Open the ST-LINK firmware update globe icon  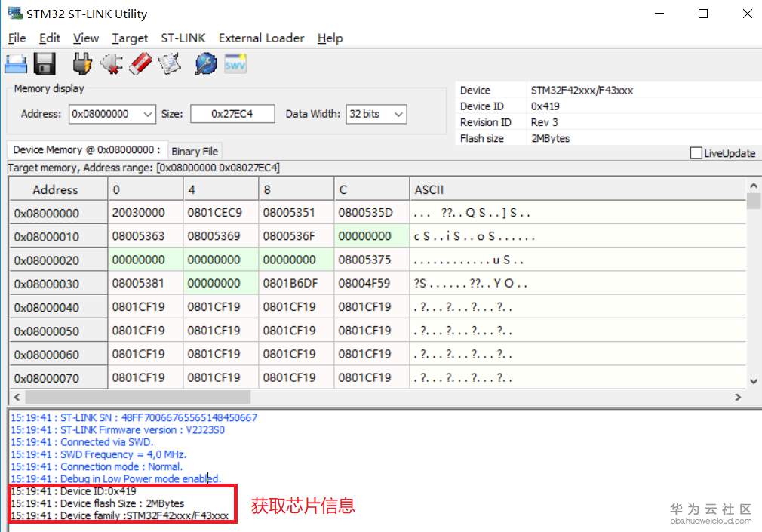205,63
